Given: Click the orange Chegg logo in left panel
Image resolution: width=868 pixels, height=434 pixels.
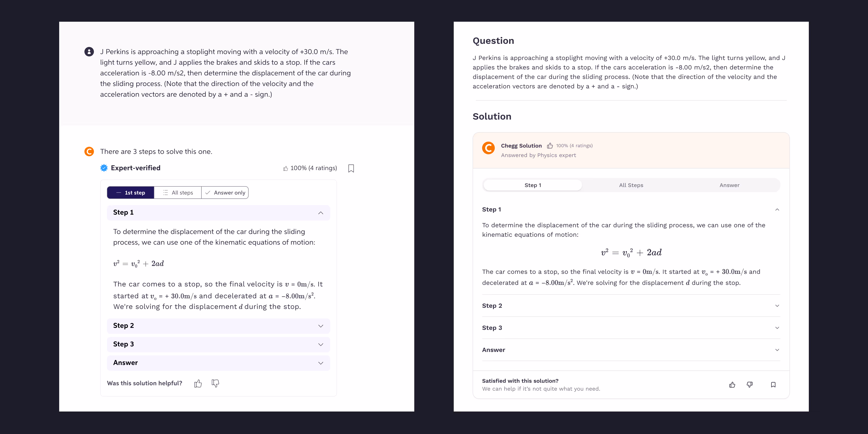Looking at the screenshot, I should click(x=89, y=152).
